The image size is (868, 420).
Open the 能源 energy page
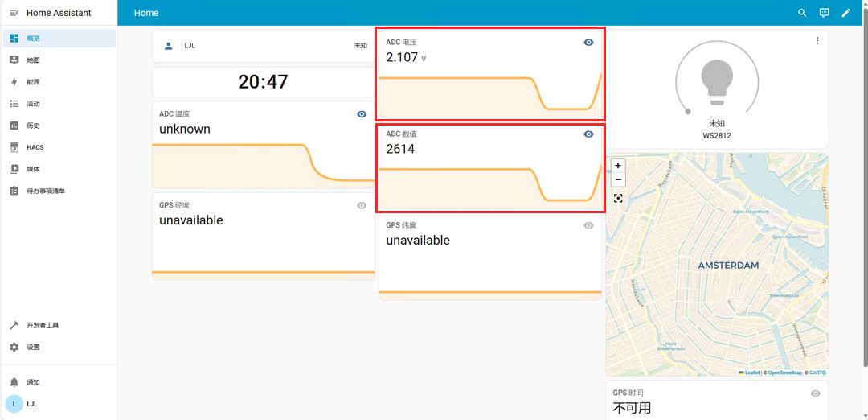59,82
